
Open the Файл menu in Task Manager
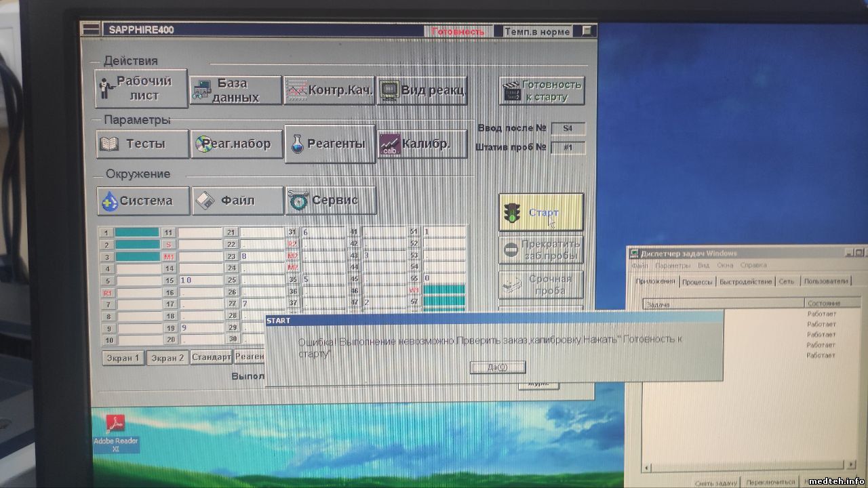click(639, 266)
